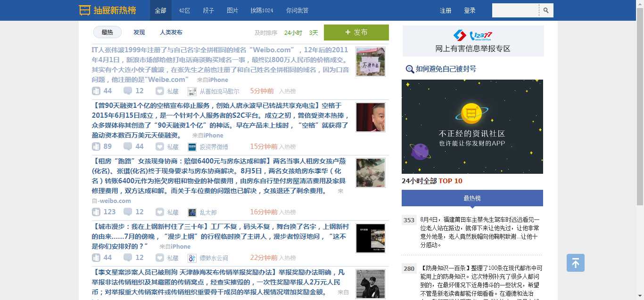Click the search magnifier icon in header
Viewport: 644px width, 300px height.
coord(546,10)
